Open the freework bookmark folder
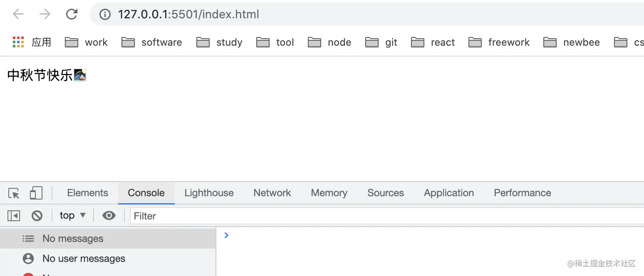The height and width of the screenshot is (276, 644). 499,42
